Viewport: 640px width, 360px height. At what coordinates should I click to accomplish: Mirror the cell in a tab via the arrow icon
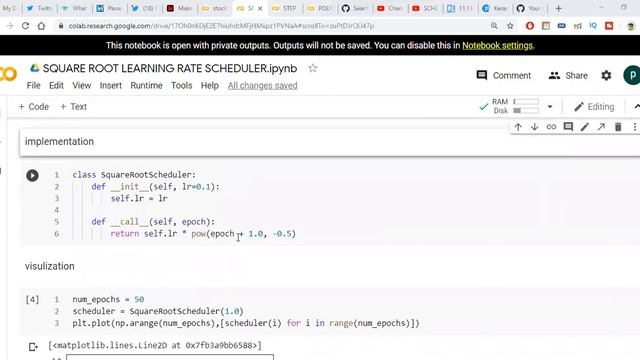tap(601, 127)
